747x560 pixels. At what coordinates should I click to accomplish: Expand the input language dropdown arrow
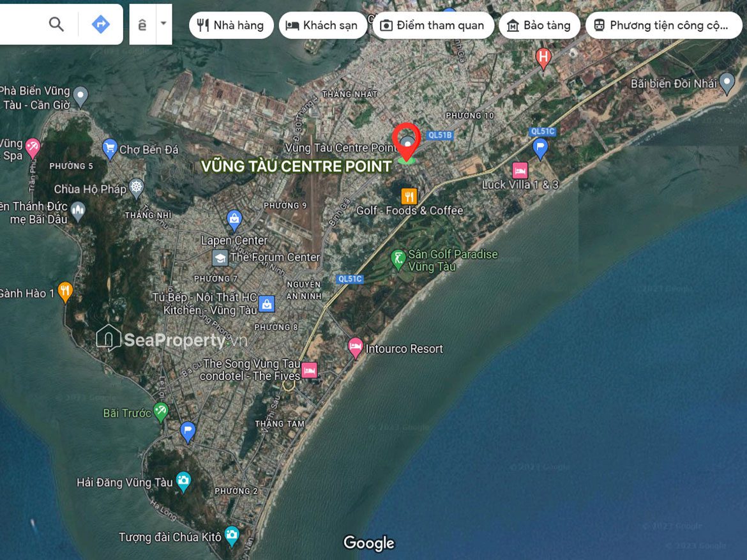(163, 24)
